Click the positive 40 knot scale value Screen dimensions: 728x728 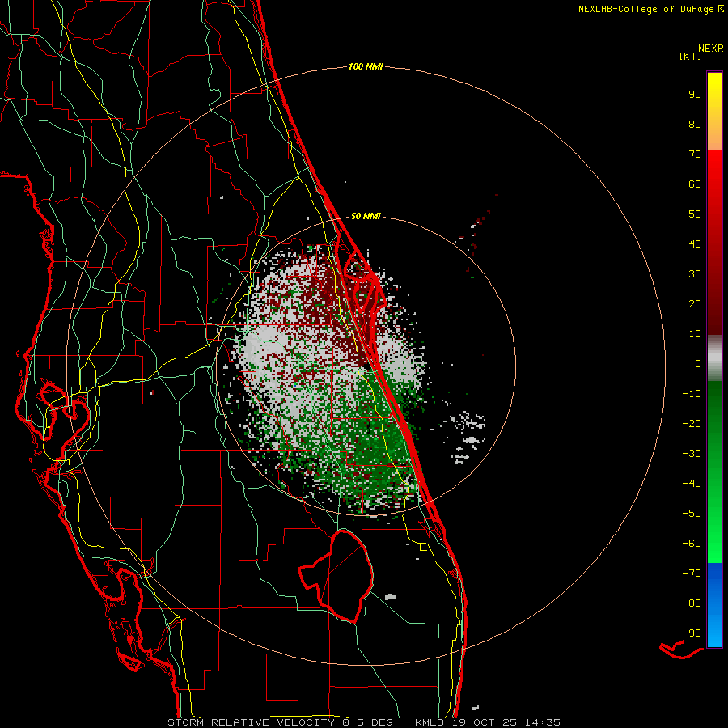click(695, 243)
